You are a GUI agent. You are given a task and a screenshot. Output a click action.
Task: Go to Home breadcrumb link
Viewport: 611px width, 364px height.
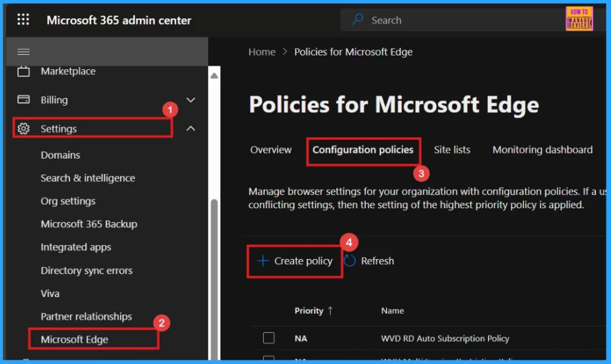262,52
